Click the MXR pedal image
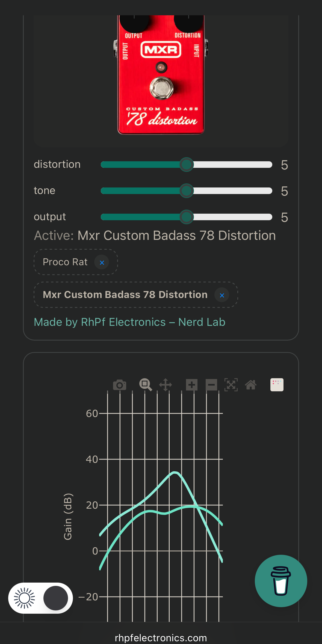Viewport: 322px width, 644px height. pos(161,75)
